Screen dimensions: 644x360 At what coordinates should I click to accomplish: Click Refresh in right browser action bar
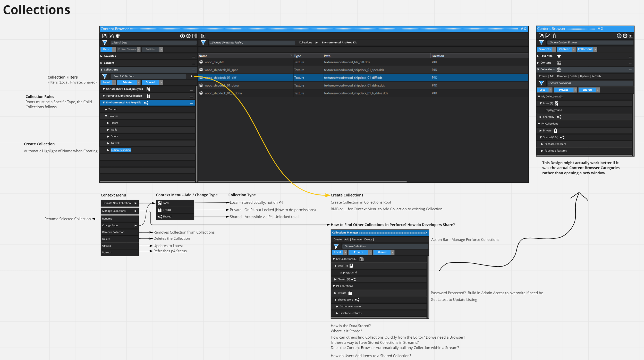coord(596,76)
